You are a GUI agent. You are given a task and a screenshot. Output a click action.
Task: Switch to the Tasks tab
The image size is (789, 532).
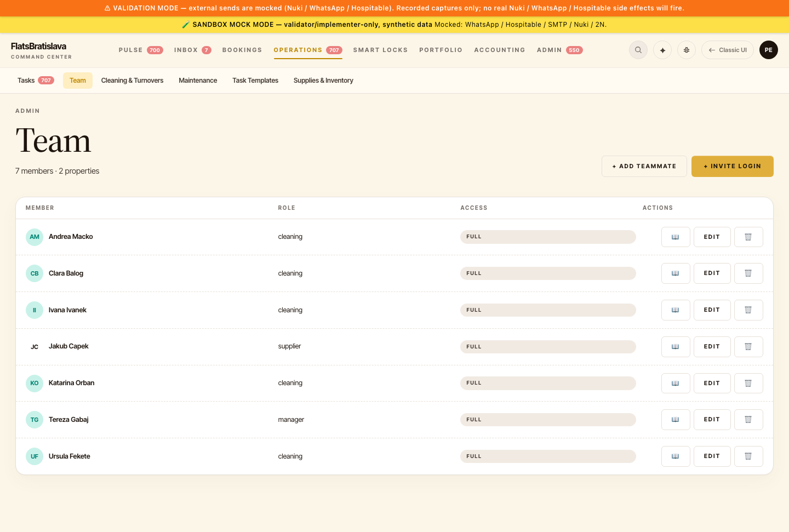[36, 81]
